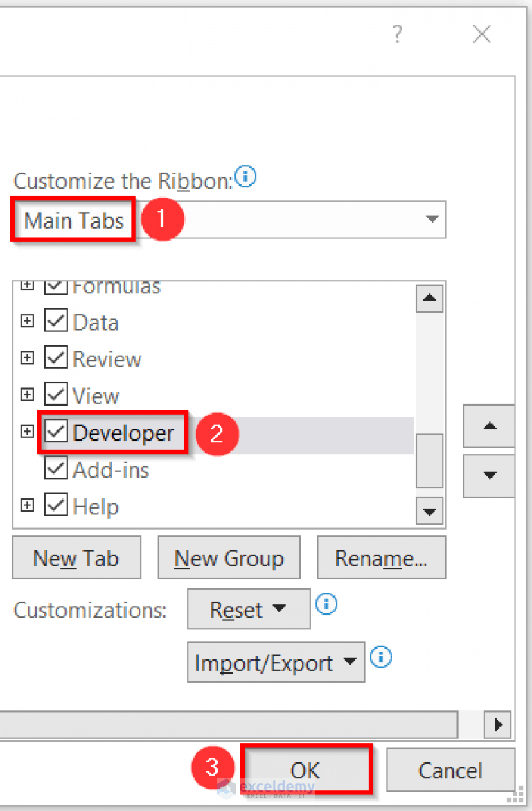The height and width of the screenshot is (811, 532).
Task: Uncheck the Developer checkbox
Action: point(55,432)
